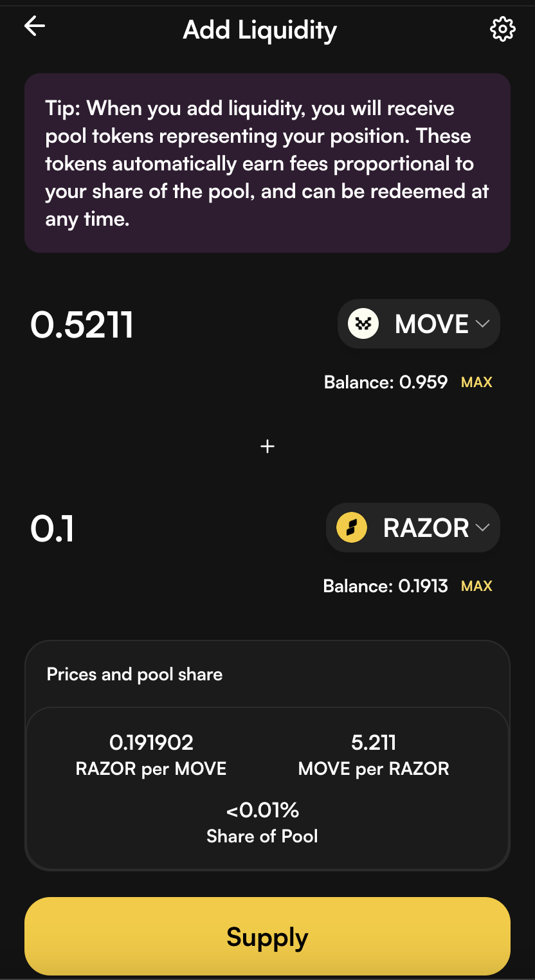Click the RAZOR per MOVE price

tap(151, 743)
